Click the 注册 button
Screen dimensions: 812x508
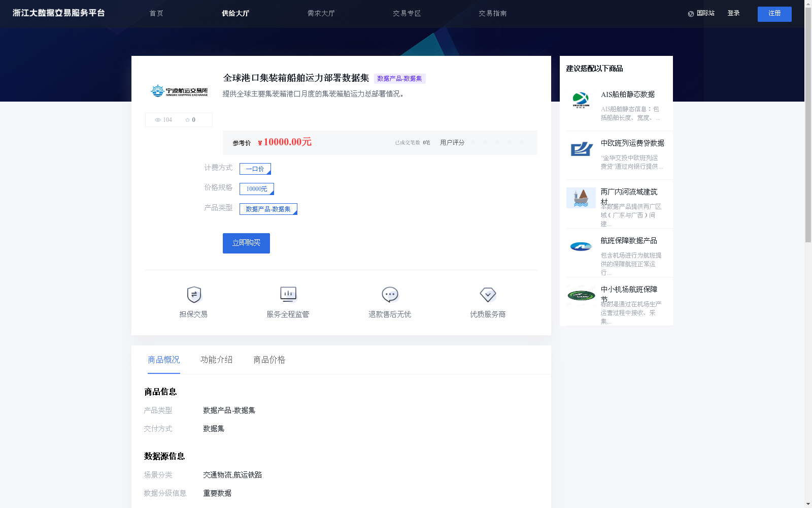tap(774, 14)
